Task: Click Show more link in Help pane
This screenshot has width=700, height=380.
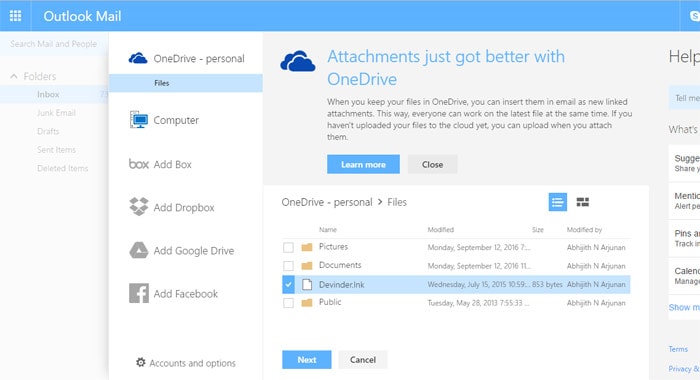Action: pyautogui.click(x=684, y=307)
